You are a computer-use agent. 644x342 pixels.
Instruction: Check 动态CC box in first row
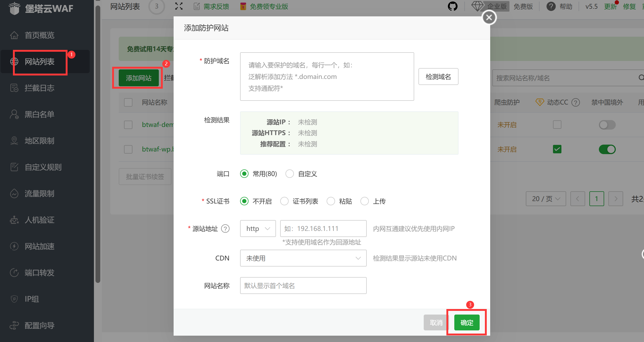(x=557, y=125)
